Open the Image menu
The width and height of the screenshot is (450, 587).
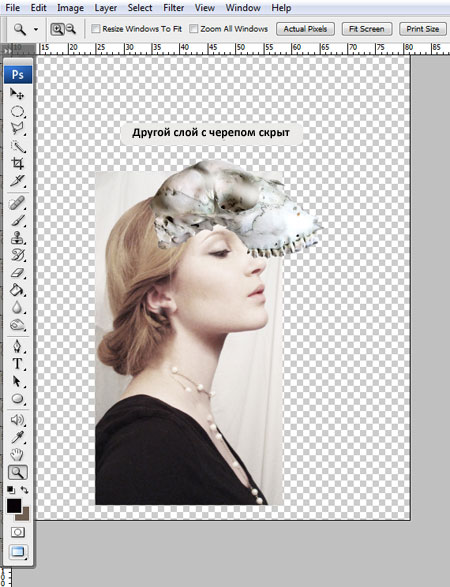(70, 7)
